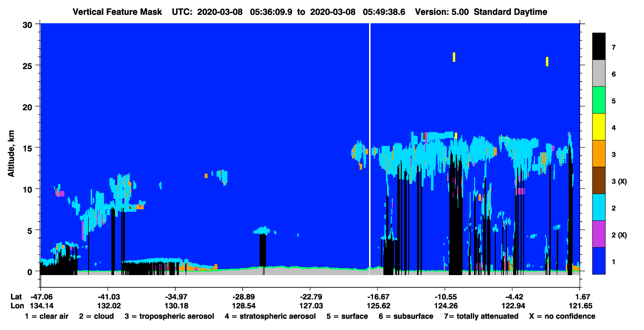Click the latitude value -47.06
Image resolution: width=644 pixels, height=330 pixels.
pos(41,296)
